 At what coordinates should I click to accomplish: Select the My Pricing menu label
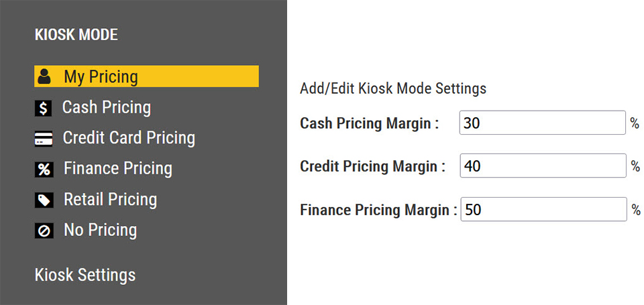click(101, 76)
